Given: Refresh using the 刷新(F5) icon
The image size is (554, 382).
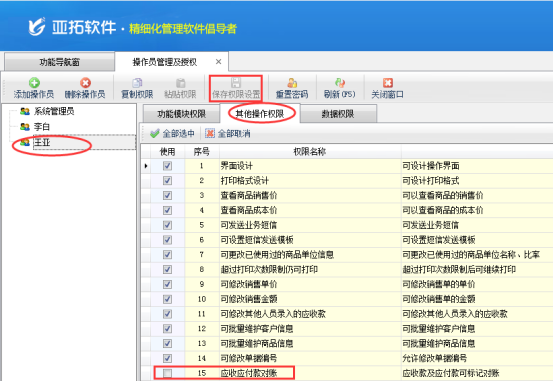Looking at the screenshot, I should click(340, 83).
